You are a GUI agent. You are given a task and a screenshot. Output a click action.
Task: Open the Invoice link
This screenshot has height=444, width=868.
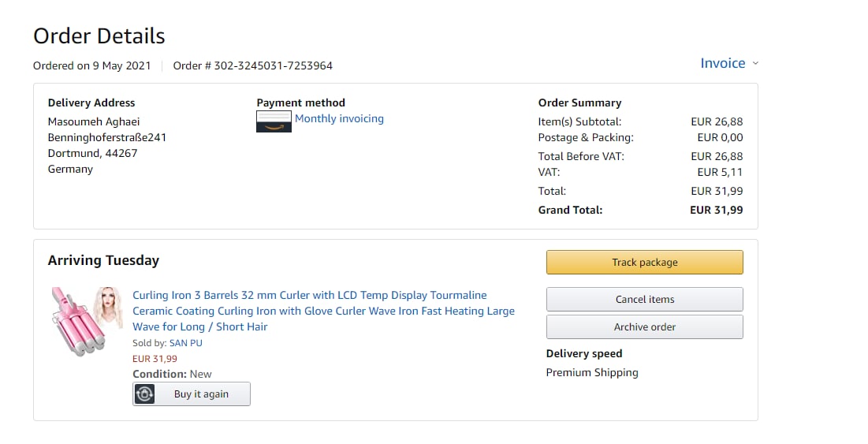pos(722,63)
